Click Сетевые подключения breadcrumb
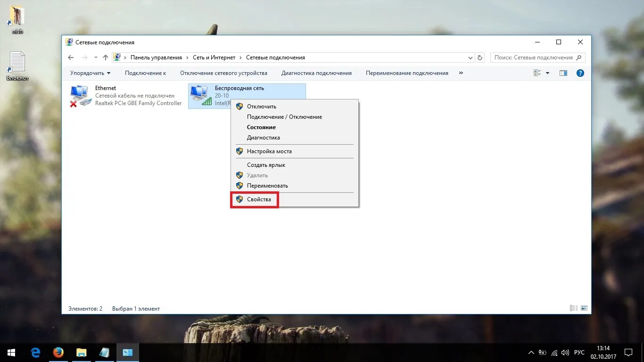The height and width of the screenshot is (362, 644). 275,58
